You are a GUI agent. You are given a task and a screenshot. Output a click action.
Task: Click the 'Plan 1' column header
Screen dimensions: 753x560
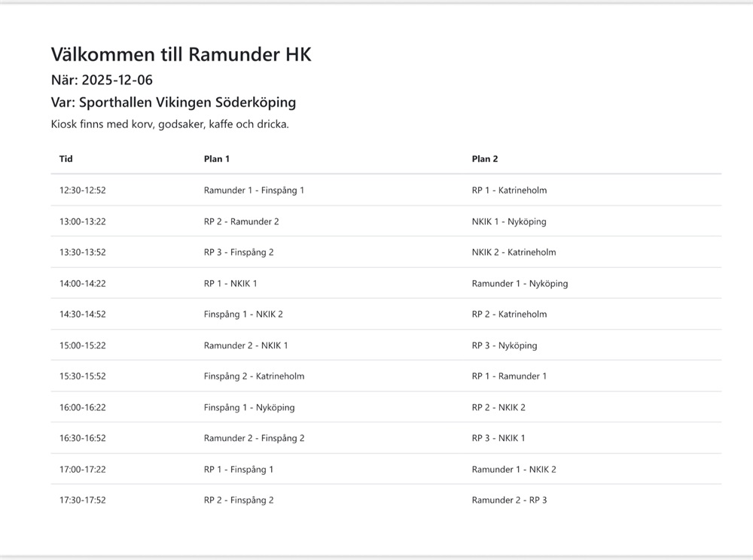click(217, 159)
